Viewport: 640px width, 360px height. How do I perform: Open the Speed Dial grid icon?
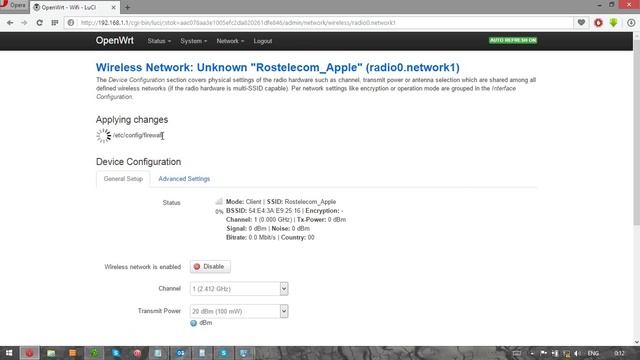pyautogui.click(x=55, y=23)
